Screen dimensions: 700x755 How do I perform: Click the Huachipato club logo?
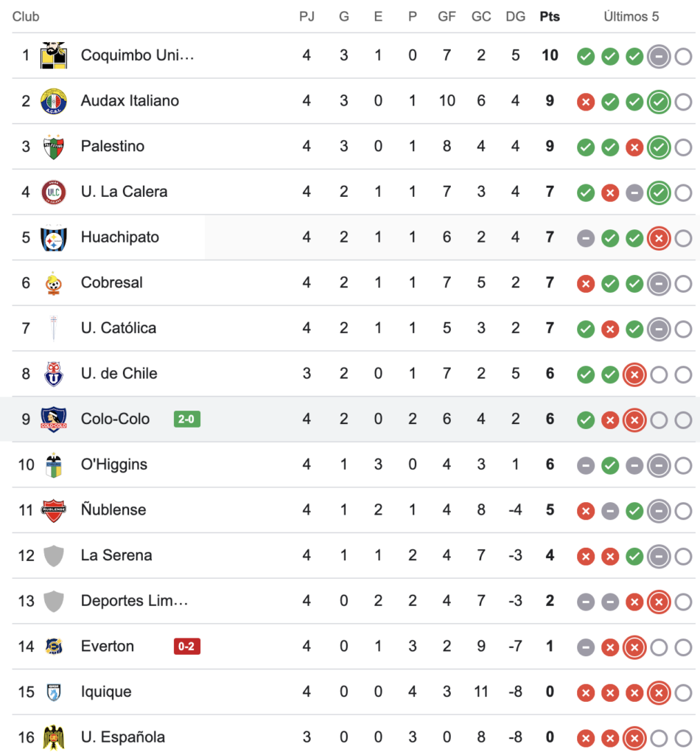point(54,237)
